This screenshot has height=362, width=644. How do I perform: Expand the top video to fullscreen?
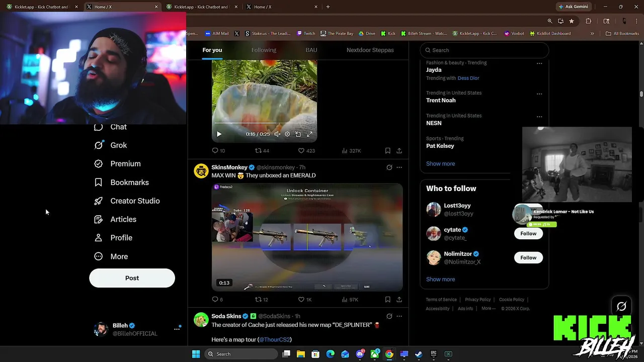click(309, 134)
